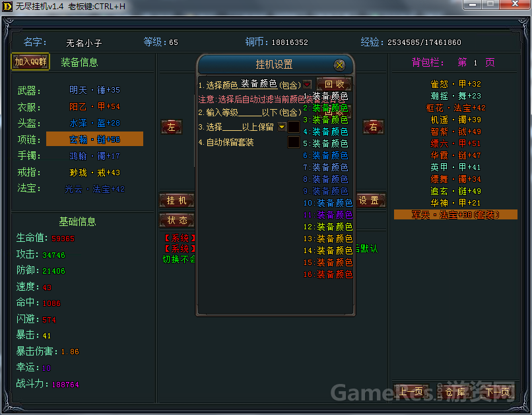Select option 11 purple 装备颜色
Viewport: 532px width, 415px height.
click(x=328, y=215)
